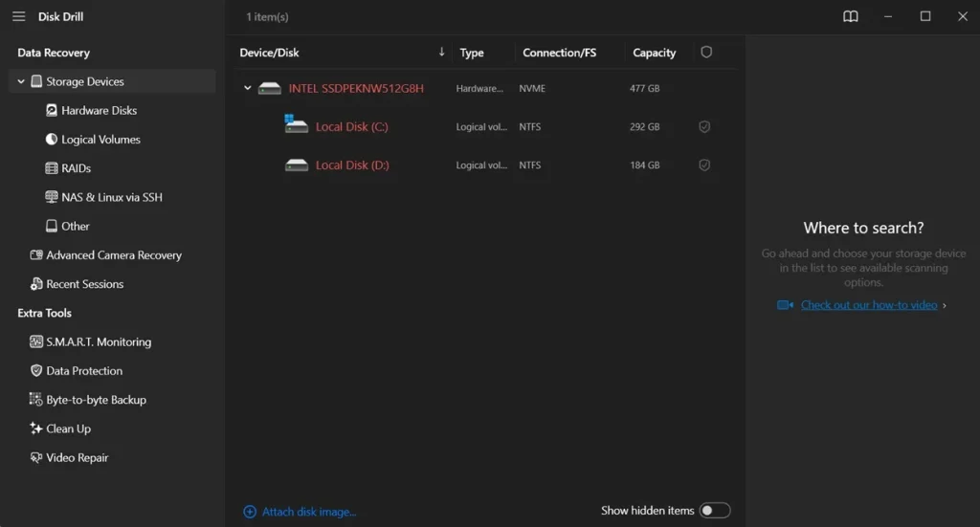Open Recent Sessions

click(85, 284)
